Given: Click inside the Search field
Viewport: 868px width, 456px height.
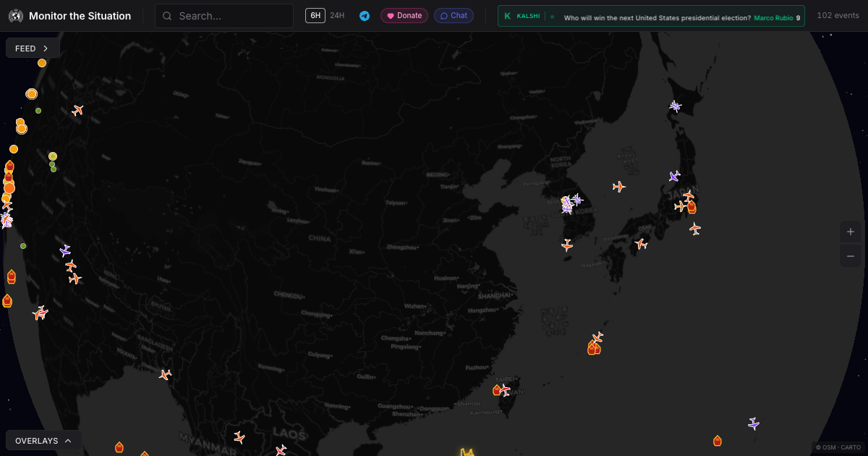Looking at the screenshot, I should click(x=224, y=15).
